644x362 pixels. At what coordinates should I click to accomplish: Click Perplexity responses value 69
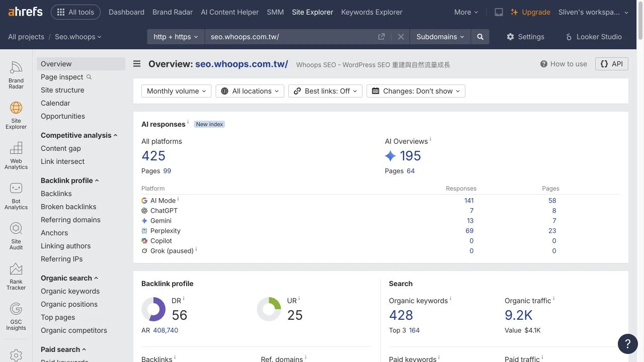[469, 231]
